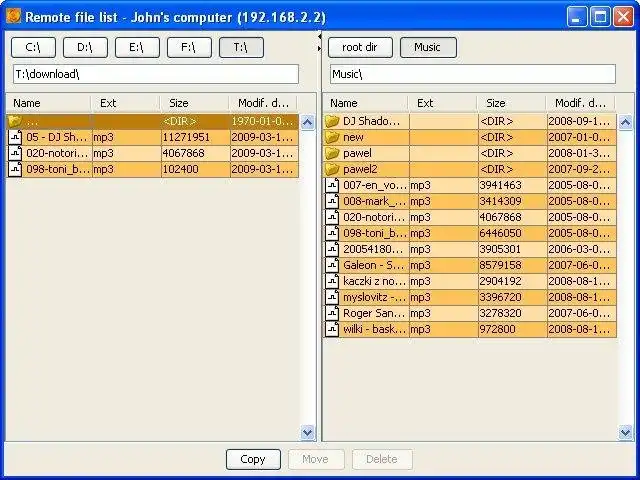Screen dimensions: 640x480
Task: Minimize the Remote file list window
Action: click(x=577, y=17)
